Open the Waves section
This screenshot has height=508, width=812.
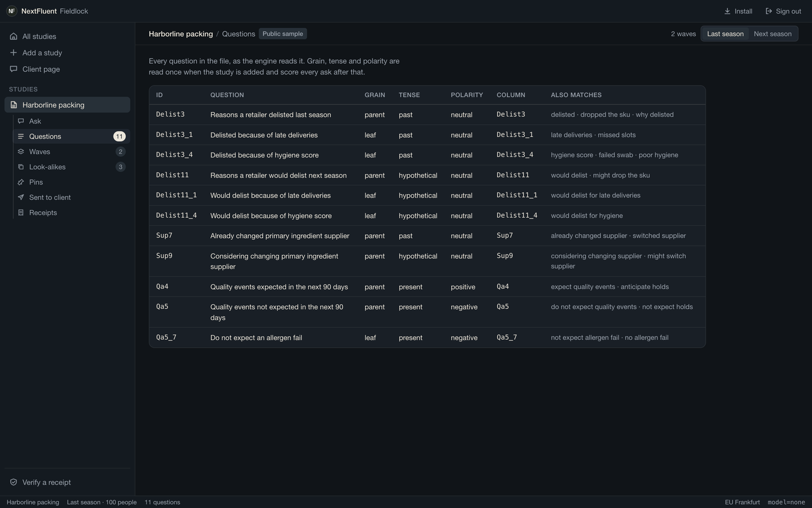72,152
